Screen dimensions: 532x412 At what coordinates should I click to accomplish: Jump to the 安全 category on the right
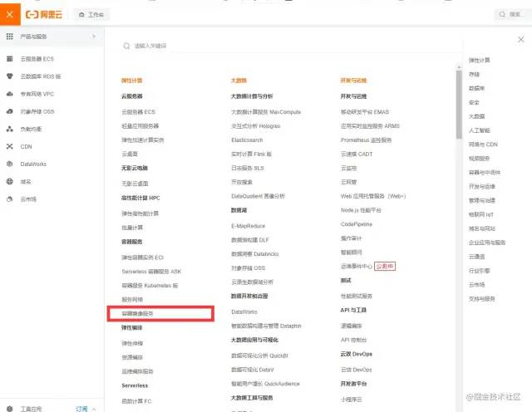click(474, 102)
